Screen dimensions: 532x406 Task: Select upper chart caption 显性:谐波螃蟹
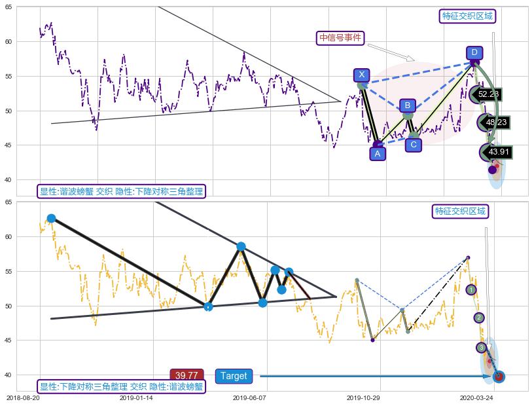pos(121,192)
